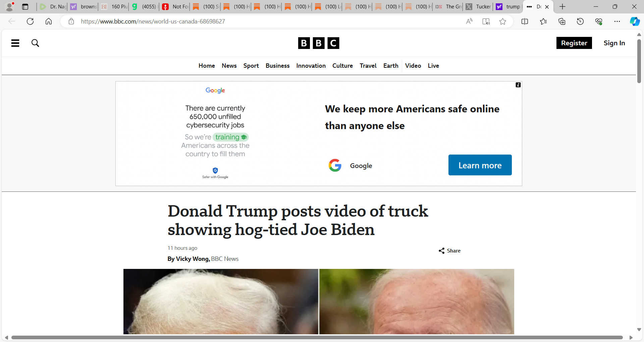Open Travel section in navigation
Image resolution: width=644 pixels, height=342 pixels.
(x=368, y=66)
